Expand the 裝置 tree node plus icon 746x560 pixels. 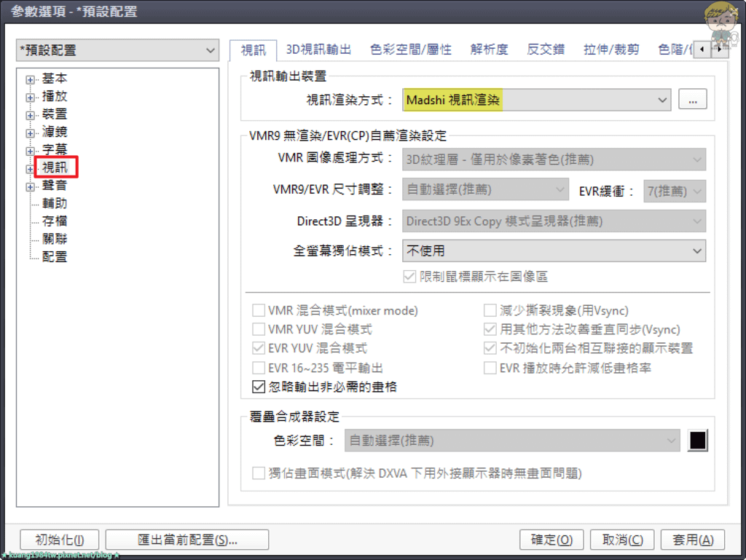click(30, 116)
